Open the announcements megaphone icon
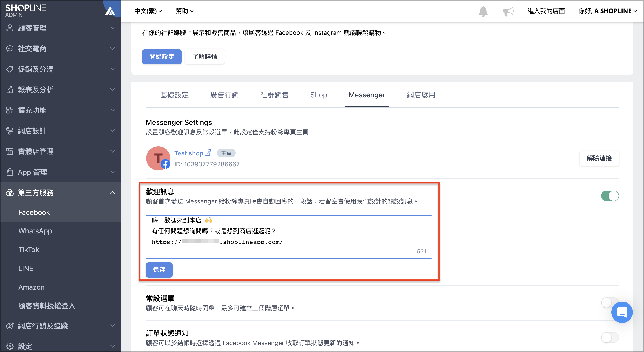This screenshot has height=352, width=644. (x=508, y=11)
